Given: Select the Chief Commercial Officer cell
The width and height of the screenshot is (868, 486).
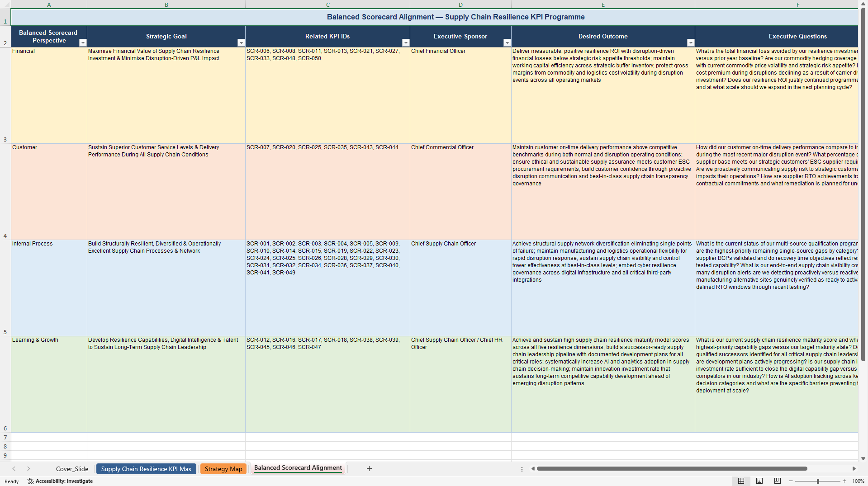Looking at the screenshot, I should (x=460, y=192).
